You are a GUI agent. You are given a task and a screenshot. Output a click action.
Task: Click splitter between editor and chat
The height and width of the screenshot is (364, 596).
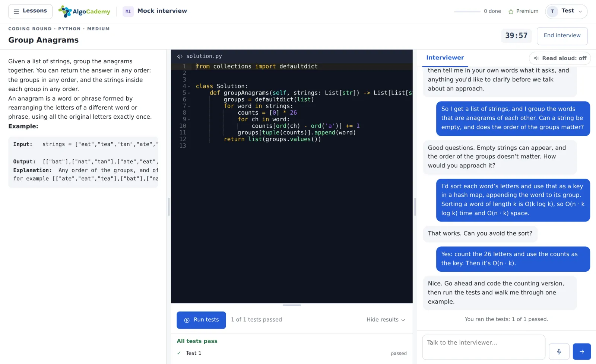tap(415, 207)
